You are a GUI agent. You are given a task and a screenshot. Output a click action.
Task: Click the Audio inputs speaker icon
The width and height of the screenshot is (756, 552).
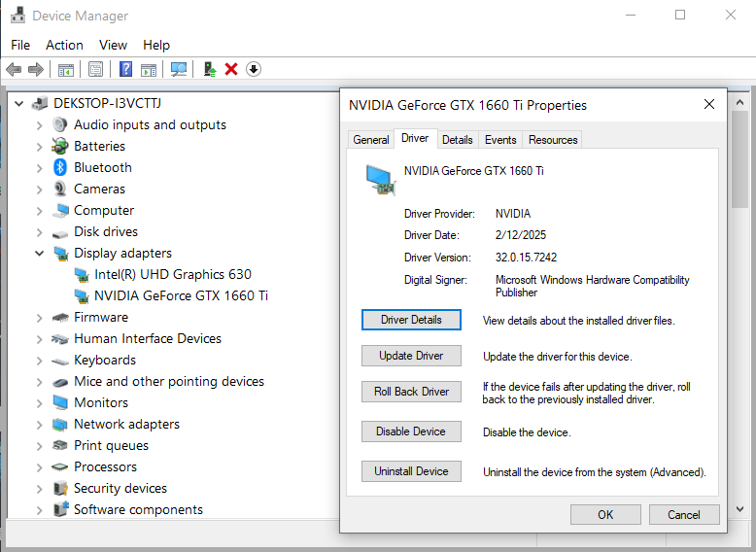(x=60, y=124)
